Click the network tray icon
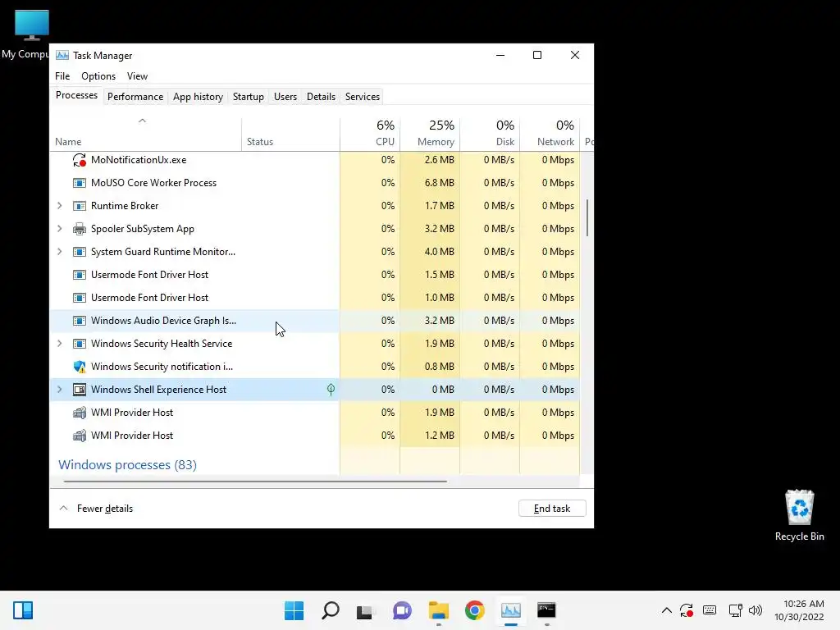 point(736,610)
